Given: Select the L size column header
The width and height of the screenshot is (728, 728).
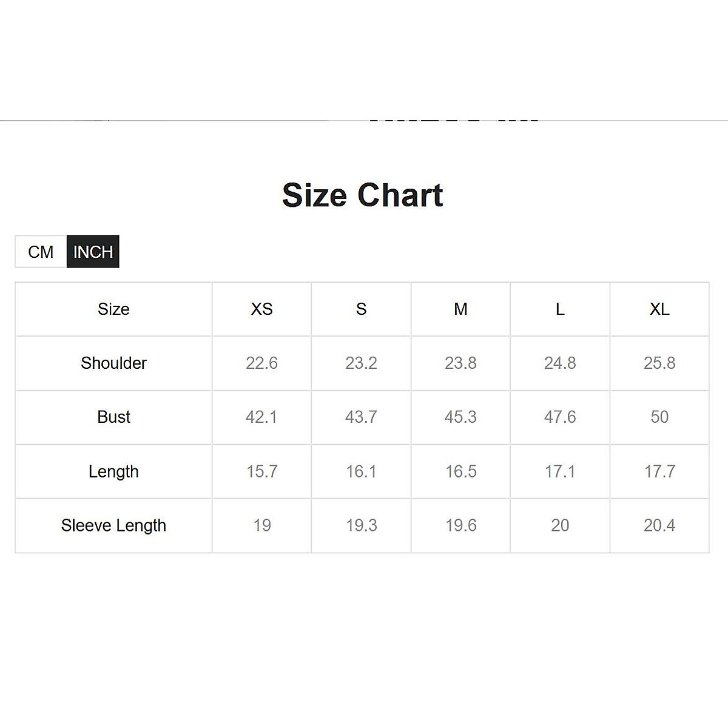Looking at the screenshot, I should (560, 309).
